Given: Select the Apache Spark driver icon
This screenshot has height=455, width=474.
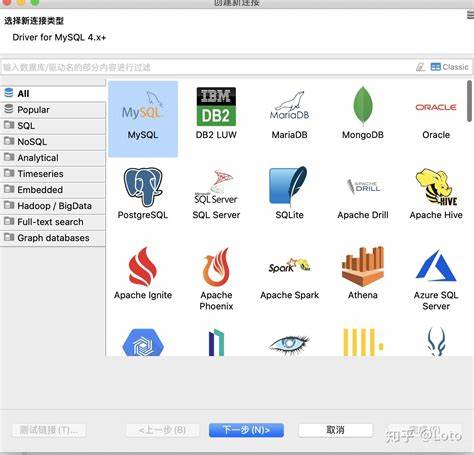Looking at the screenshot, I should (289, 266).
